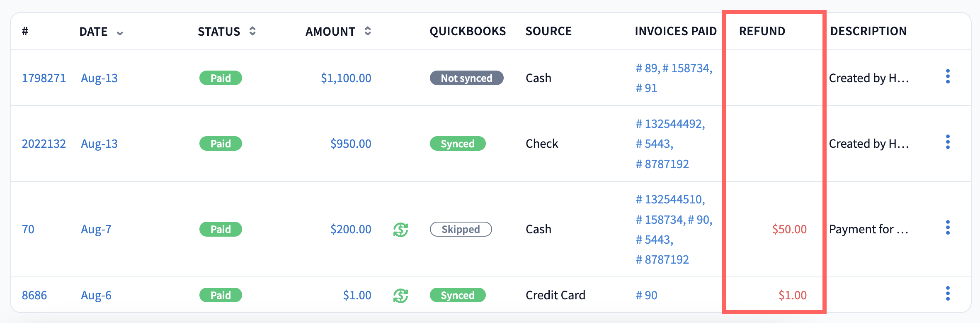980x323 pixels.
Task: Open the three-dot menu for payment 8686
Action: pos(948,294)
